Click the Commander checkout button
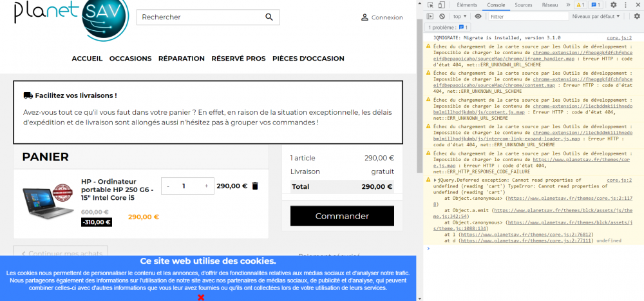The image size is (644, 301). coord(342,216)
